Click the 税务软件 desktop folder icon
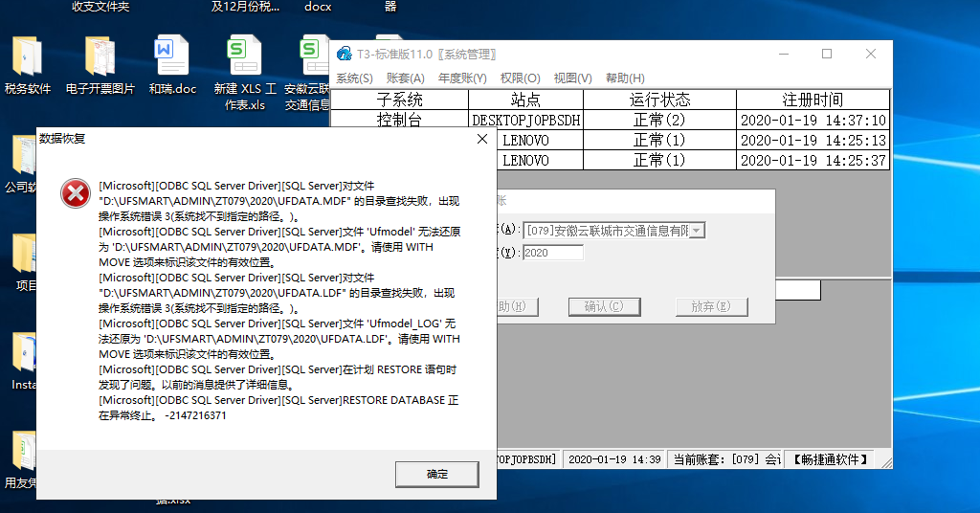This screenshot has width=980, height=513. pyautogui.click(x=27, y=64)
